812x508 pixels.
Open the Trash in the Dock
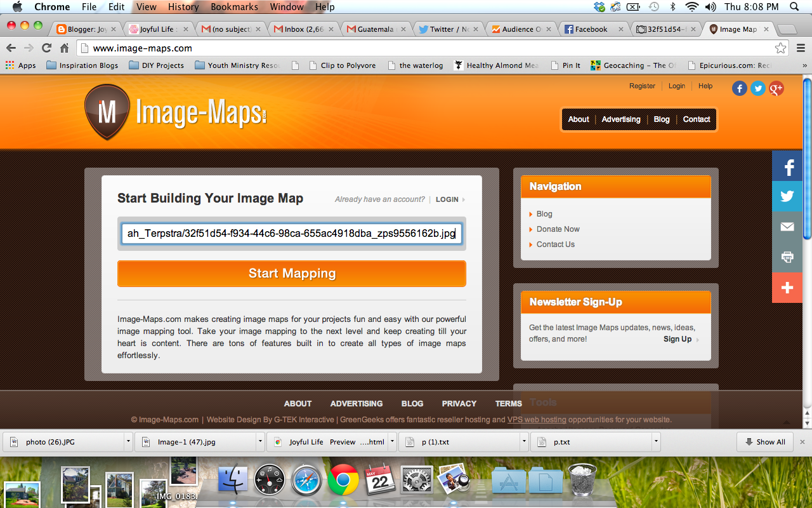(x=582, y=479)
